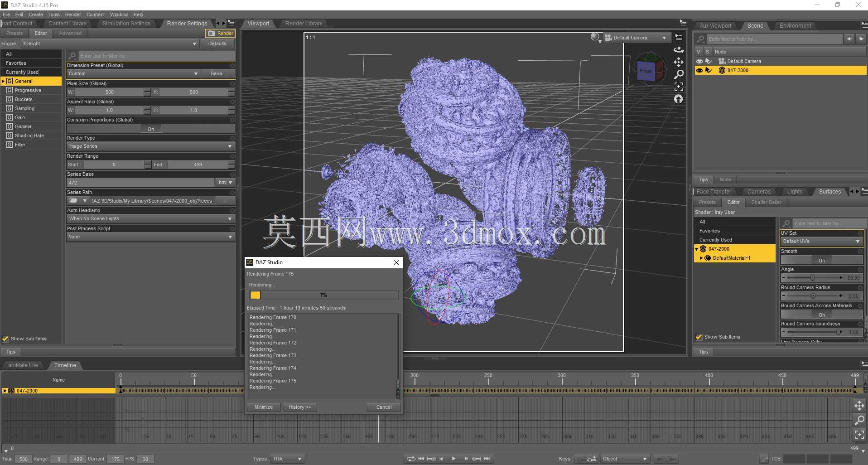The width and height of the screenshot is (868, 465).
Task: Toggle visibility eye of Default Camera node
Action: [699, 61]
